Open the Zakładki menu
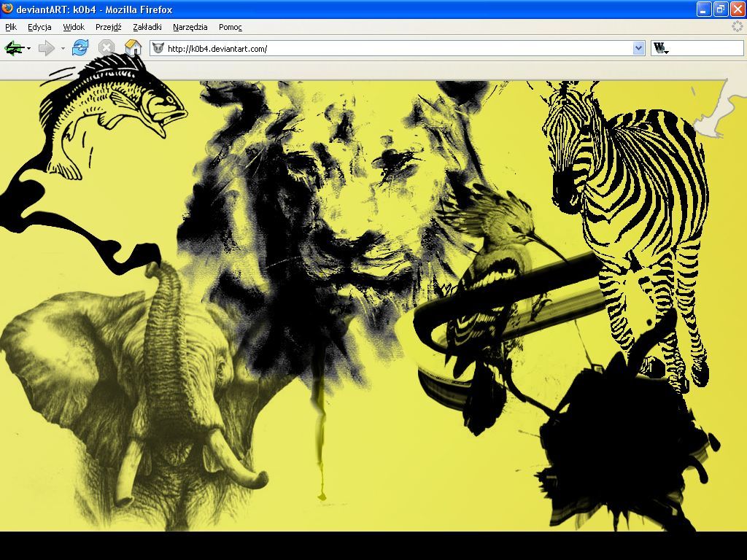 point(147,27)
